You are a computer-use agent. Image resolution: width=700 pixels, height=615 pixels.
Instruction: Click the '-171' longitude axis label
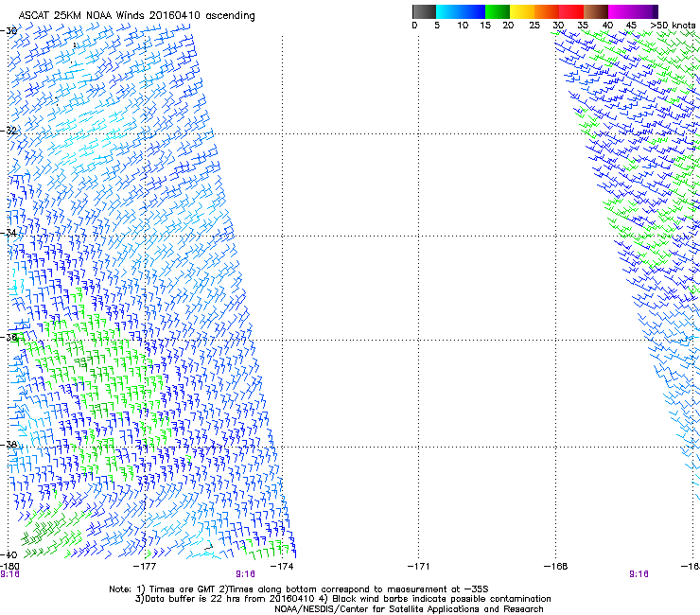(x=418, y=567)
